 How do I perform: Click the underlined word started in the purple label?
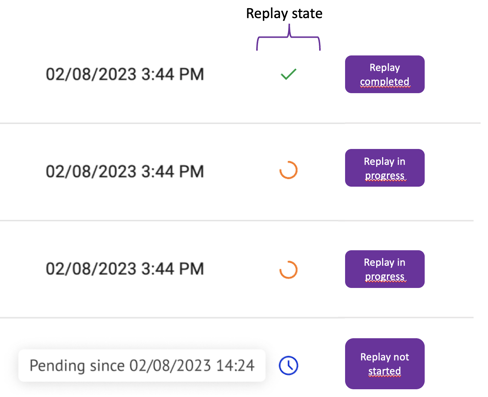click(x=385, y=371)
